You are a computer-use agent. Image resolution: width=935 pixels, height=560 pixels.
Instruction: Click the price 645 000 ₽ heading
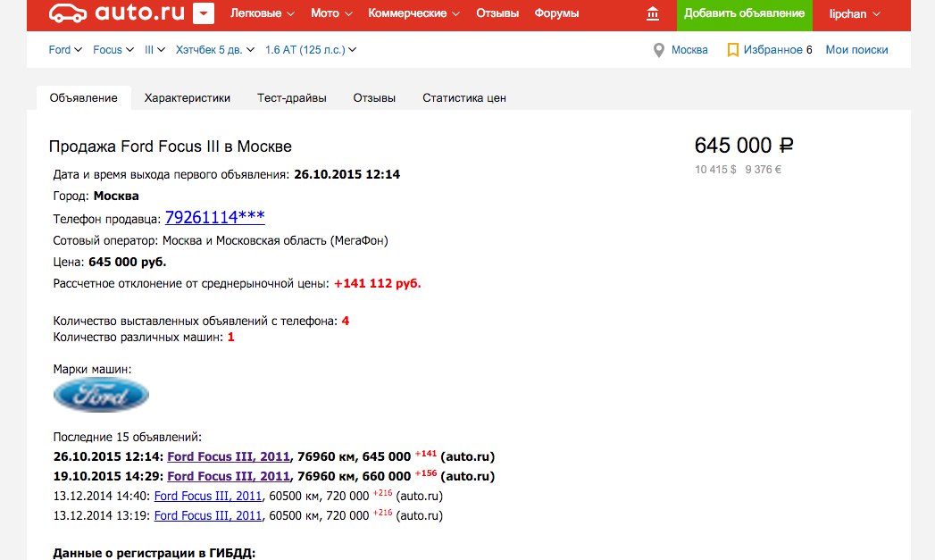(744, 145)
